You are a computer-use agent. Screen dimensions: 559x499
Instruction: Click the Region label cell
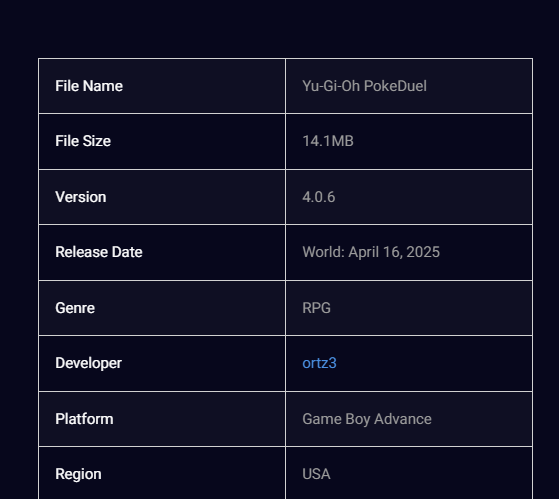tap(162, 473)
